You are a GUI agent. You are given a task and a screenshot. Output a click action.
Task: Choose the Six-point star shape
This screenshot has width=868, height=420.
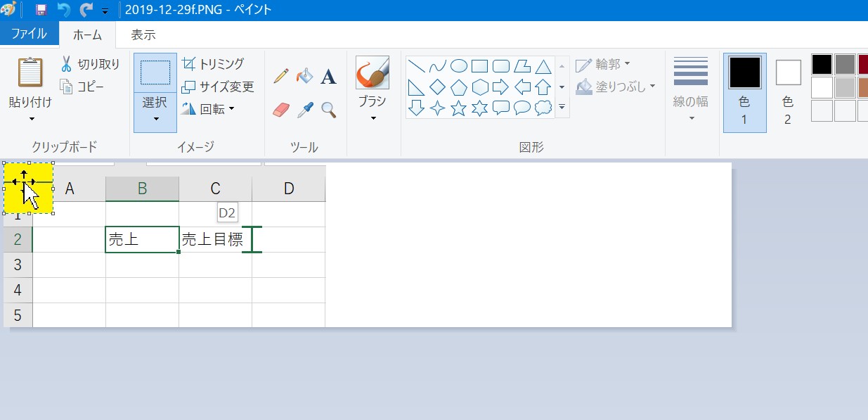pyautogui.click(x=480, y=108)
